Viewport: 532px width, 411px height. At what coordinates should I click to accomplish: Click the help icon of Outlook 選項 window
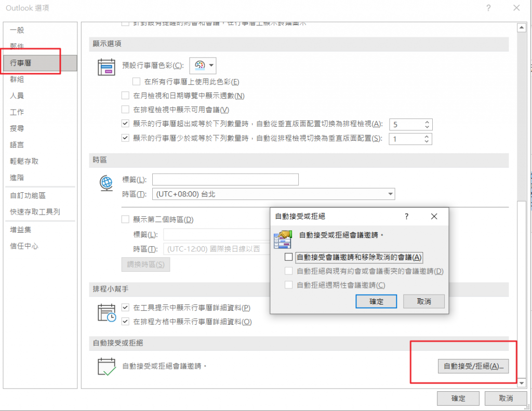point(488,8)
